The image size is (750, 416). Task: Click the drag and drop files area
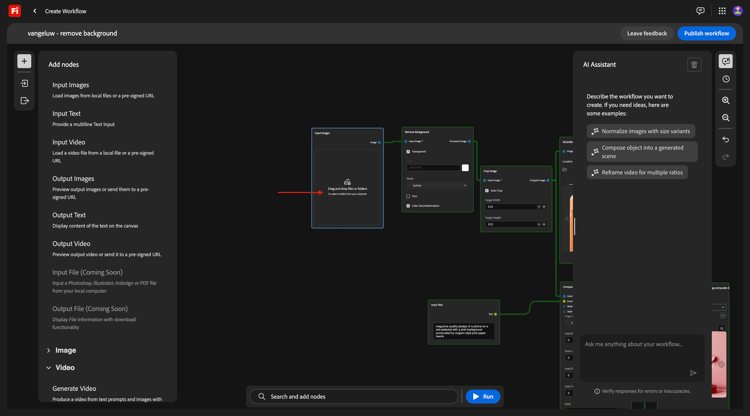click(x=347, y=187)
